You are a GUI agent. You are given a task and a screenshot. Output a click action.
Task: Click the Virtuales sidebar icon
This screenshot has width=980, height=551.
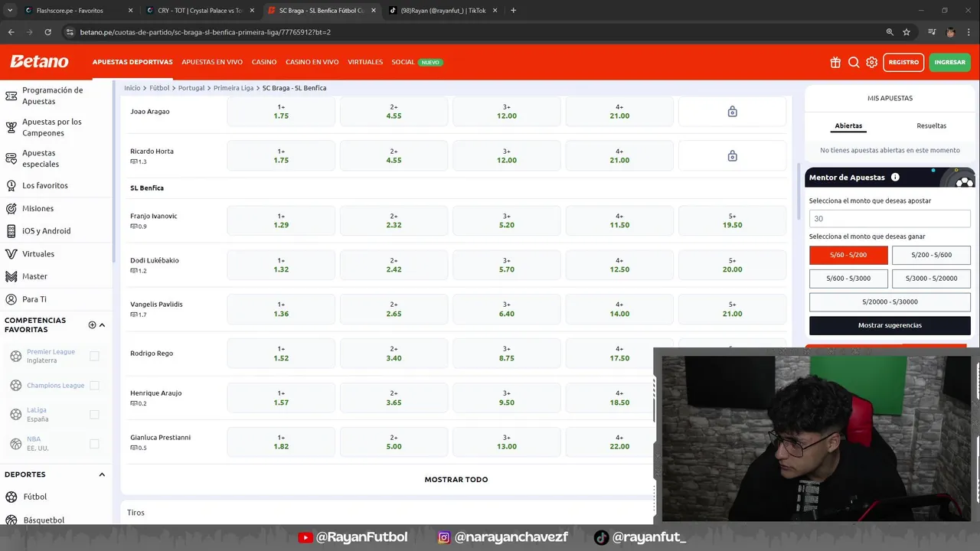[11, 253]
